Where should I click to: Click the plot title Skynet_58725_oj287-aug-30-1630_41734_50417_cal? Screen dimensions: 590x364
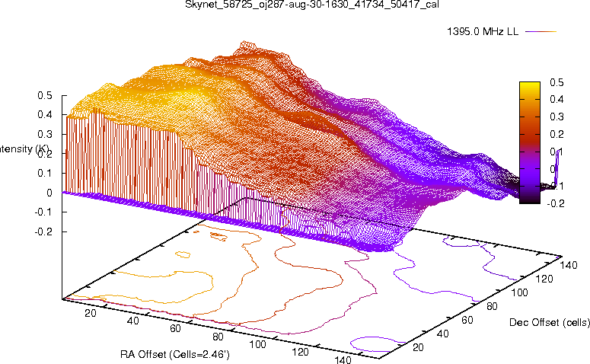(312, 5)
